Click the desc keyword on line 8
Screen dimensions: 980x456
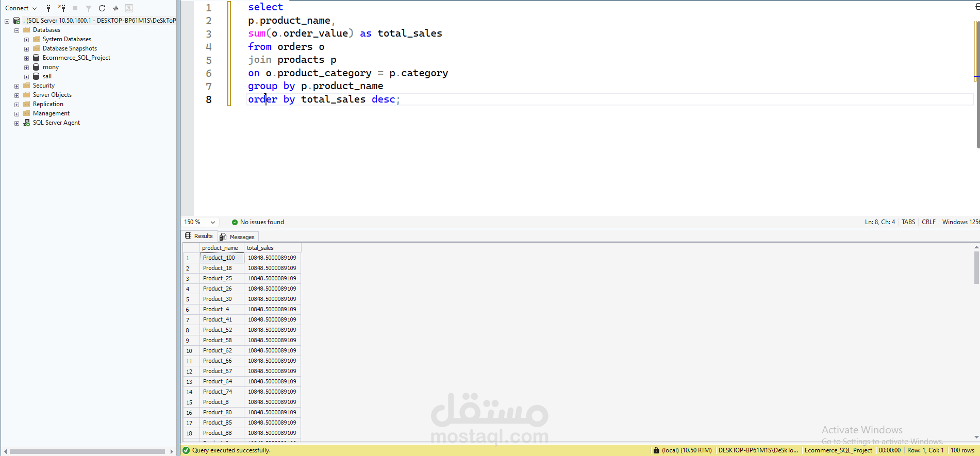pos(383,99)
